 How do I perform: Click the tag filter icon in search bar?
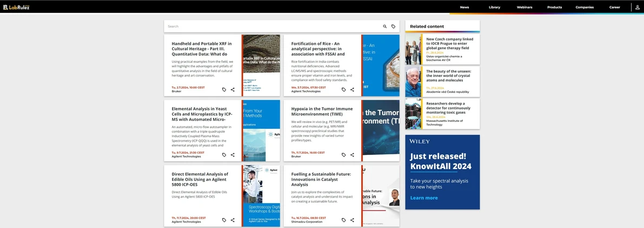pos(394,27)
